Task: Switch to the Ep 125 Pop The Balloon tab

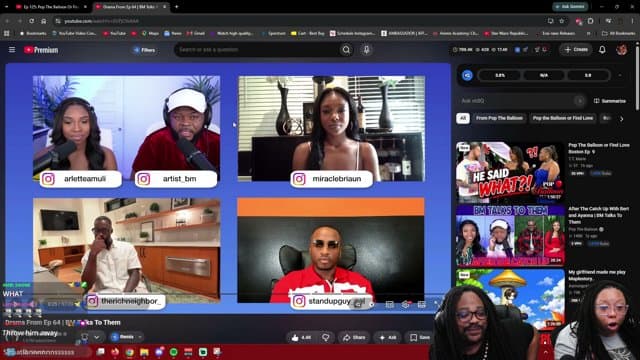Action: (x=51, y=7)
